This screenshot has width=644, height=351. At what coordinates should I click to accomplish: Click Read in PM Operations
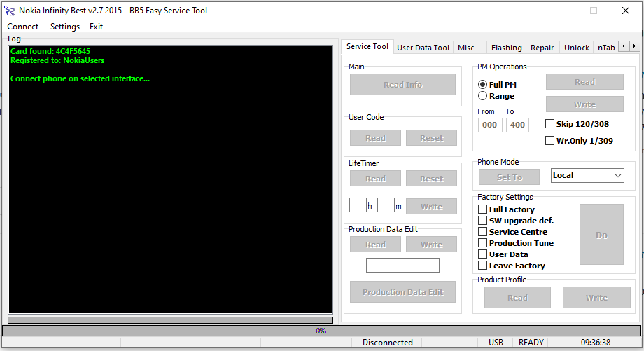click(584, 82)
